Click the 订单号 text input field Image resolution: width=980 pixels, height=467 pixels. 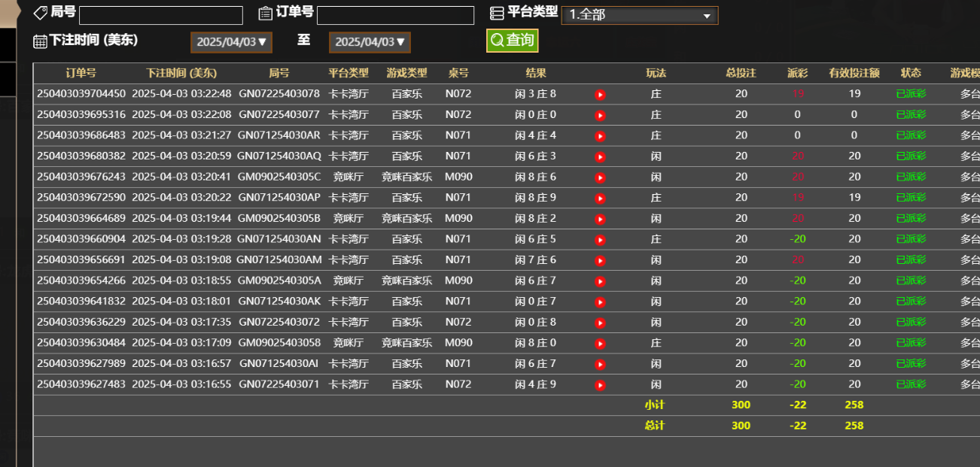coord(394,15)
